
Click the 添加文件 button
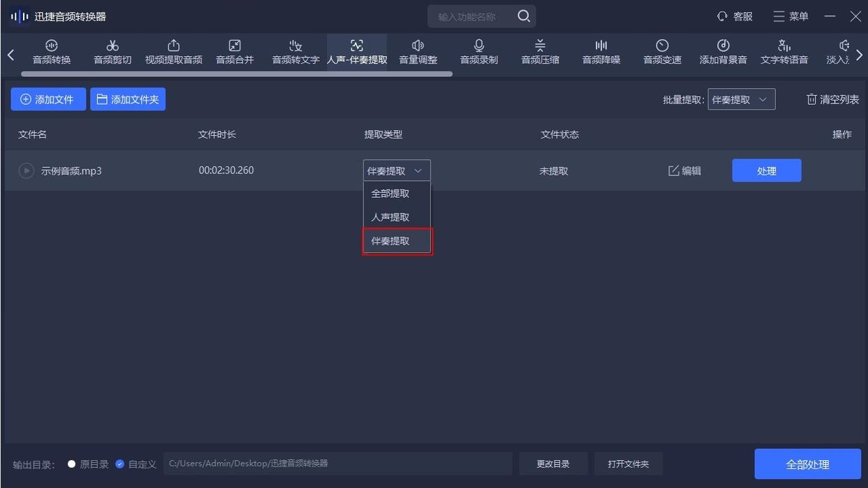tap(48, 99)
